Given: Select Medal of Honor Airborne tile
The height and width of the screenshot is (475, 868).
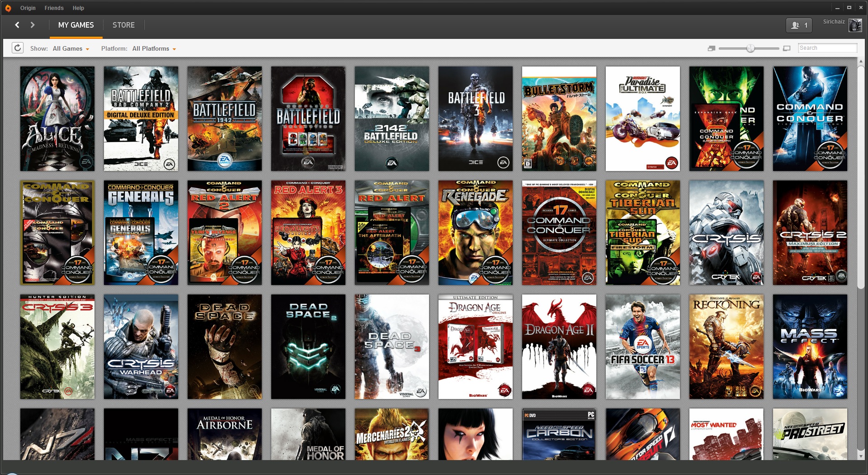Looking at the screenshot, I should point(225,434).
